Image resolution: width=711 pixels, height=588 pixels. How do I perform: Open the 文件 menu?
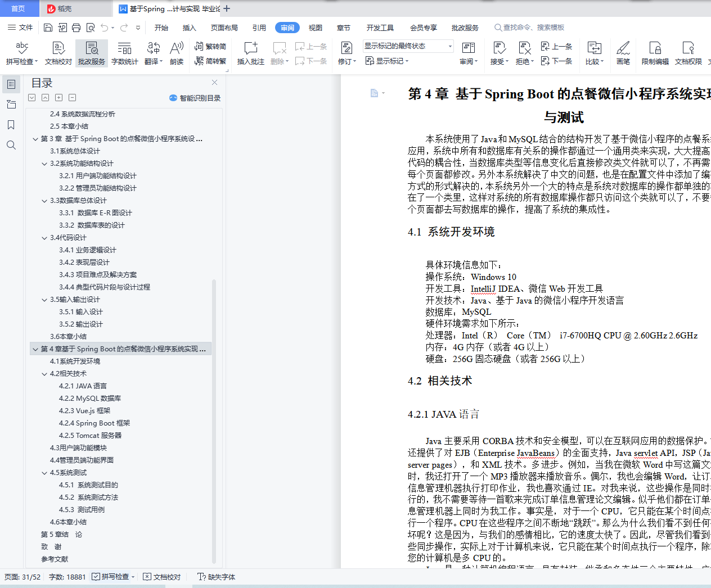coord(20,28)
